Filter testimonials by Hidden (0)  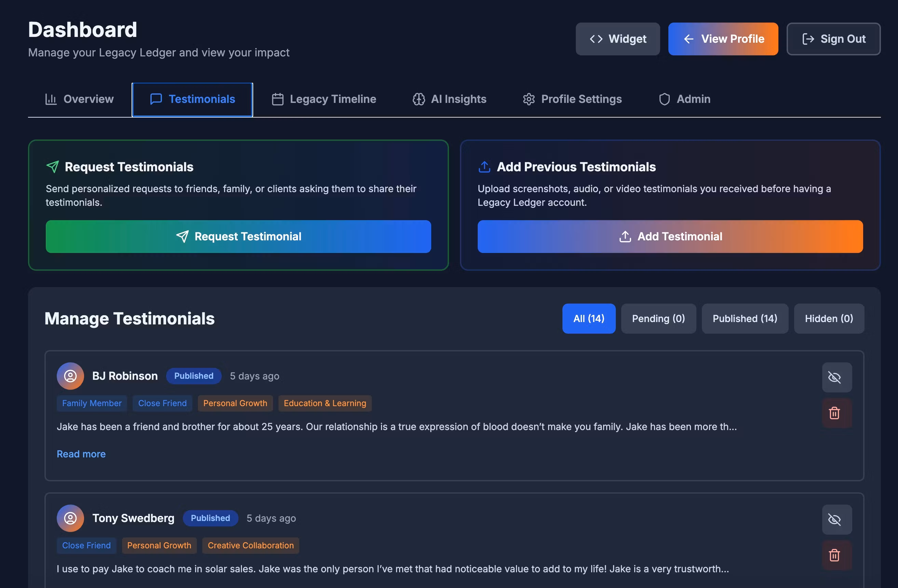(x=829, y=319)
